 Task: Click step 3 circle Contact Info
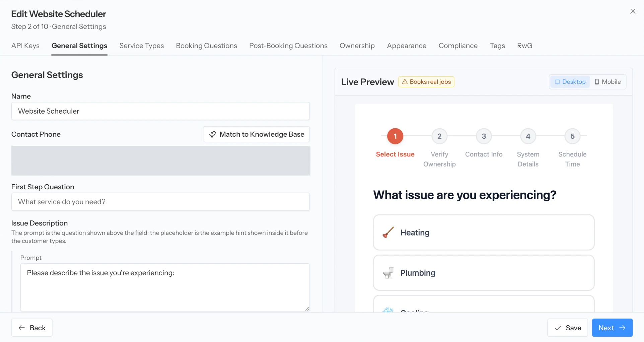(484, 136)
